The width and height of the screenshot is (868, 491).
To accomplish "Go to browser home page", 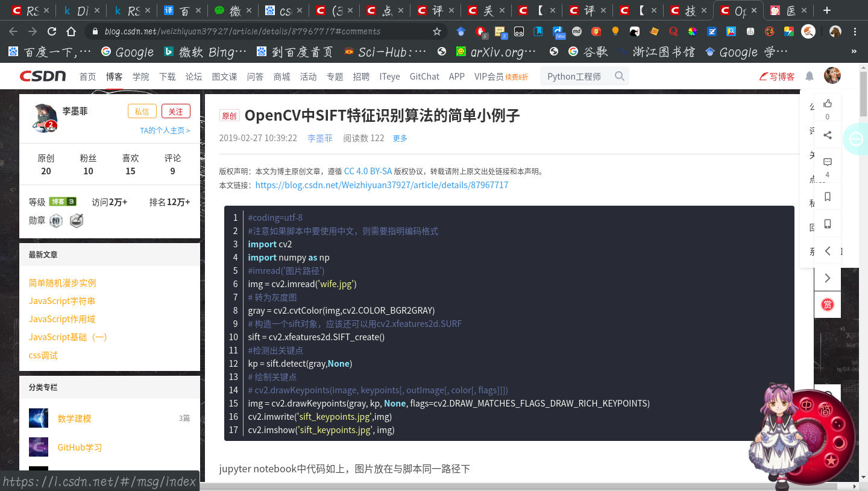I will click(x=71, y=31).
